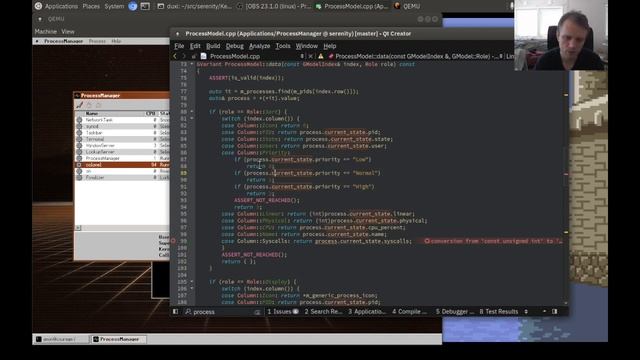The image size is (640, 360).
Task: Open the Edit menu in Qt Creator
Action: click(x=195, y=46)
